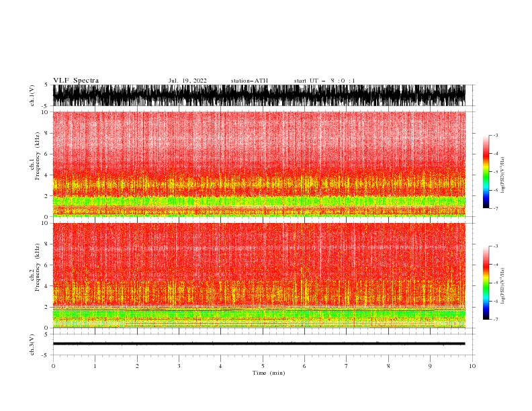Click the ch.1 color bar "log(PSD)(V²/Hz)" label

pyautogui.click(x=502, y=175)
